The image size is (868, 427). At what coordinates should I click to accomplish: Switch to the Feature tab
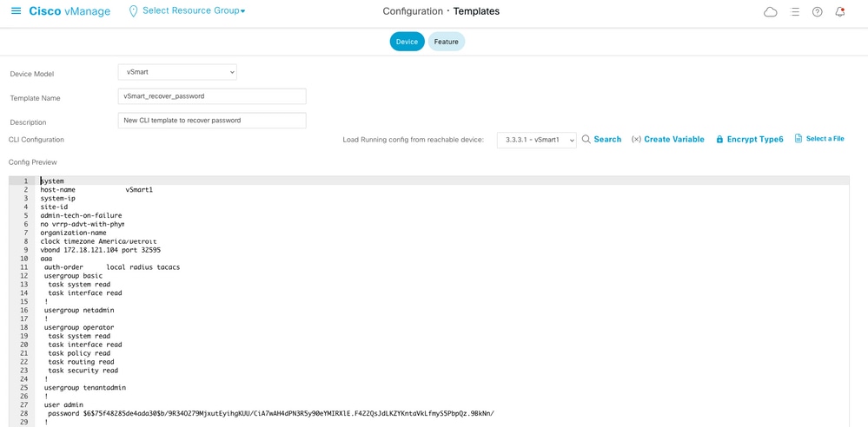click(x=447, y=42)
